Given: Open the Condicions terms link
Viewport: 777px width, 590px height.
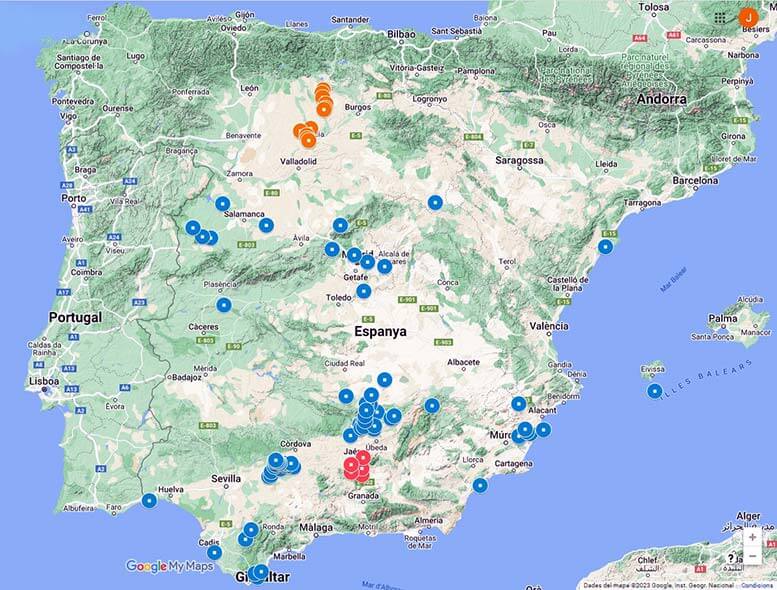Looking at the screenshot, I should tap(757, 585).
